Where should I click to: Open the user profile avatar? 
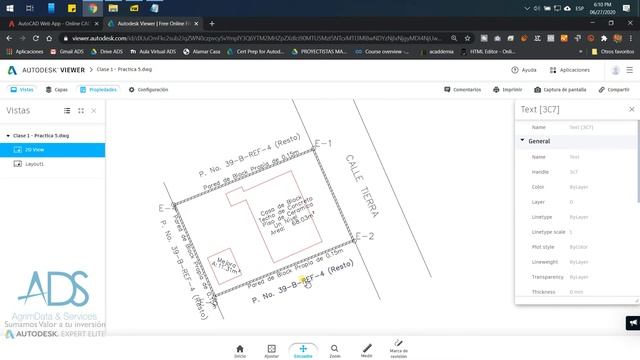(615, 70)
